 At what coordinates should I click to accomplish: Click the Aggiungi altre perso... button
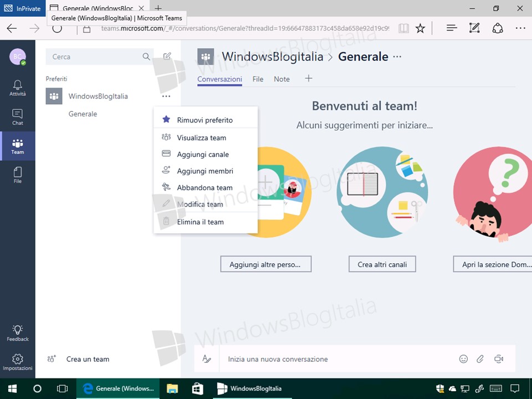(265, 264)
